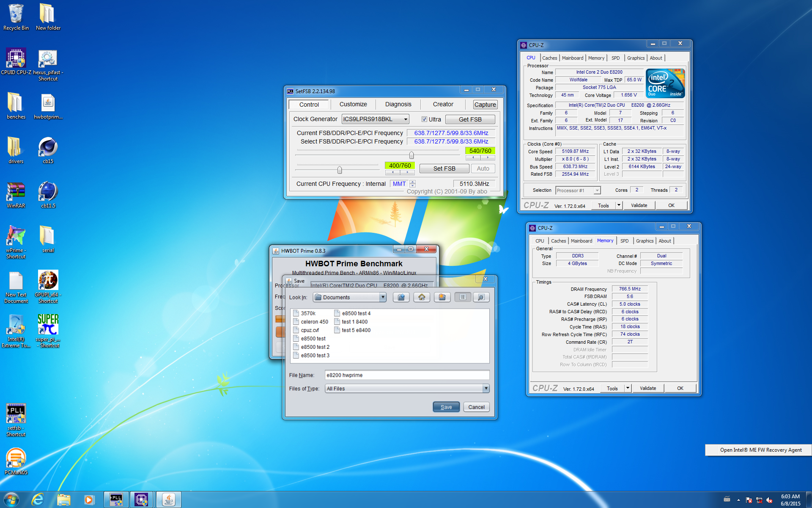Open Graphics tab in lower CPU-Z
The image size is (812, 508).
(645, 241)
